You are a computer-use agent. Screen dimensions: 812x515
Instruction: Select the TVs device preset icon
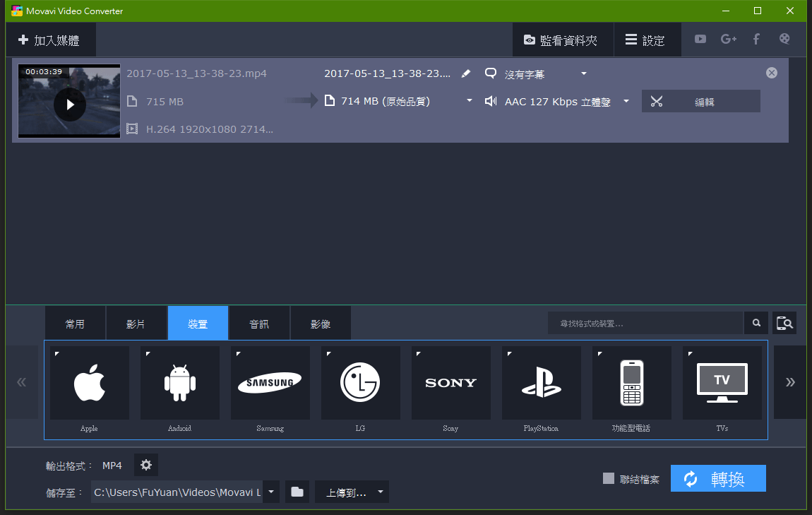click(722, 382)
